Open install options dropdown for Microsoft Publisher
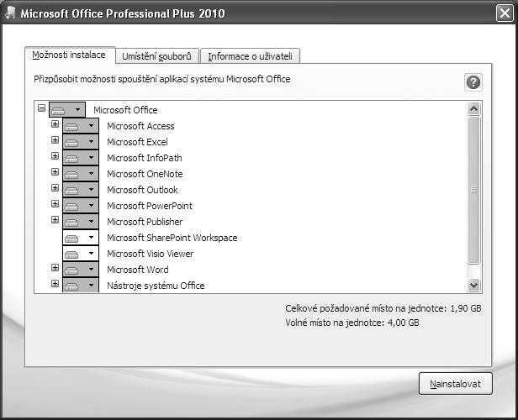 coord(81,222)
